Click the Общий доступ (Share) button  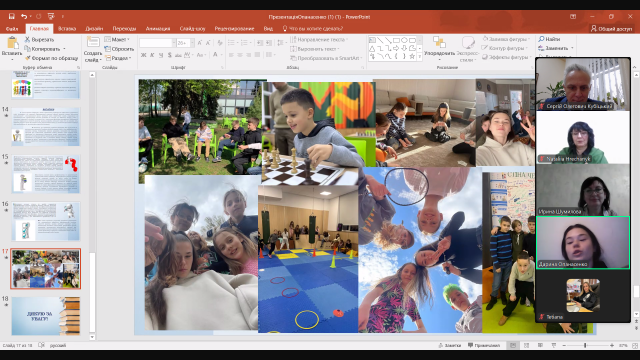[611, 29]
